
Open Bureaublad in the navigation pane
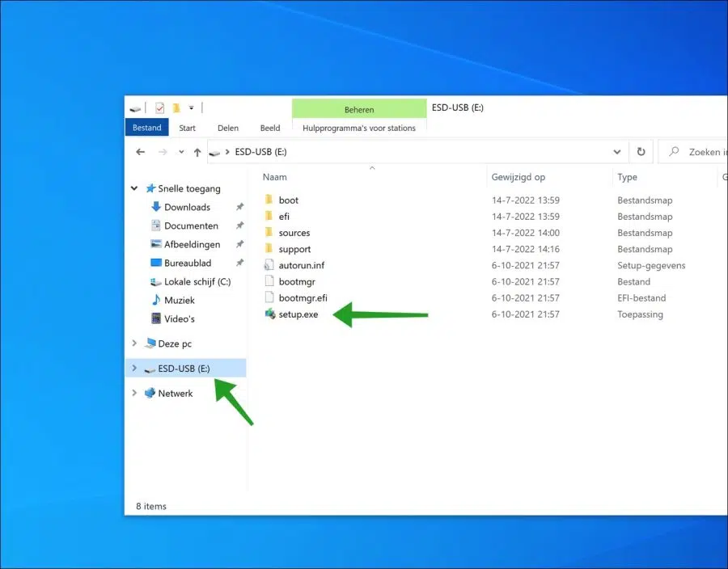click(x=188, y=263)
